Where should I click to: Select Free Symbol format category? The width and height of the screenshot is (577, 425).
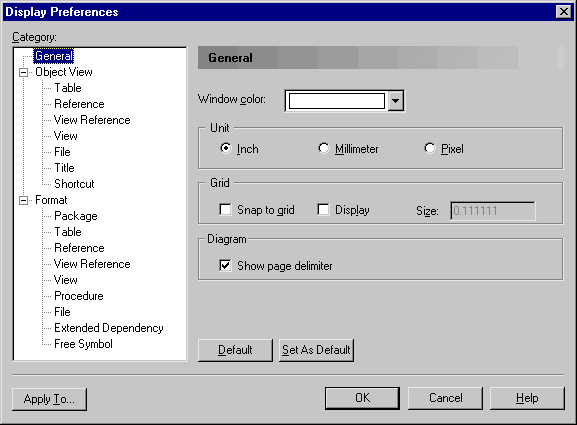83,344
